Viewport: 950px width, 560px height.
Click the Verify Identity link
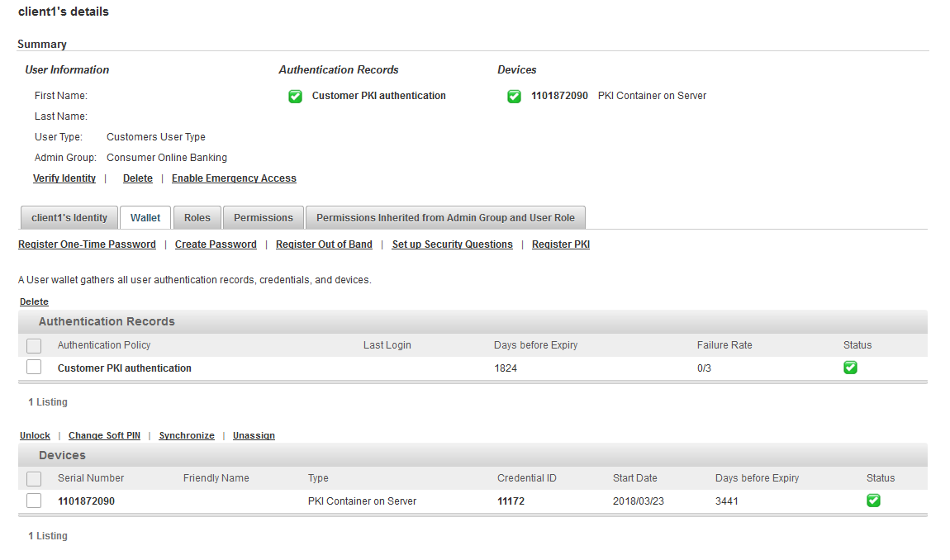pos(64,178)
